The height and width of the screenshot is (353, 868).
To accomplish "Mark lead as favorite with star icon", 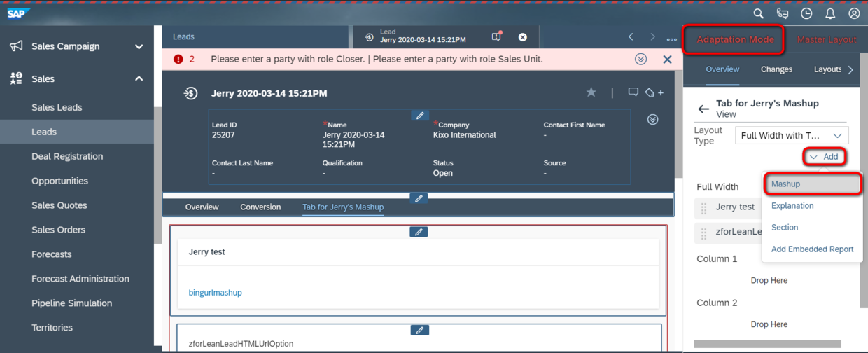I will tap(591, 92).
